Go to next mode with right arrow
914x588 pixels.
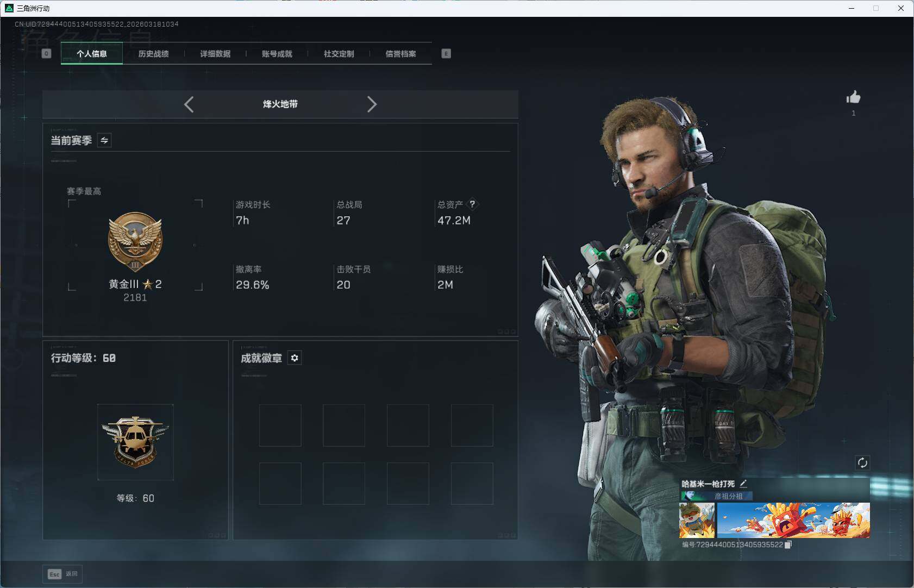tap(373, 104)
